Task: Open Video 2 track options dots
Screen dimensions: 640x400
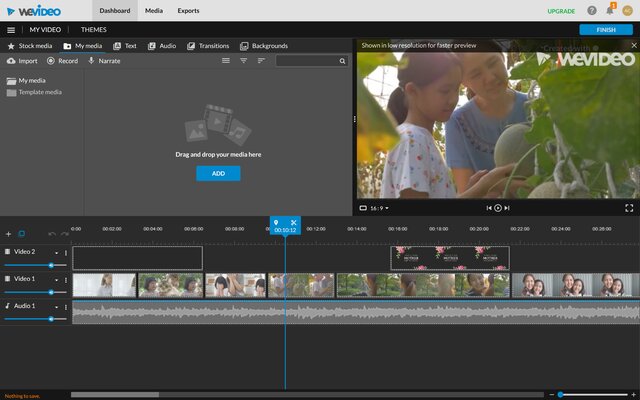Action: coord(66,253)
